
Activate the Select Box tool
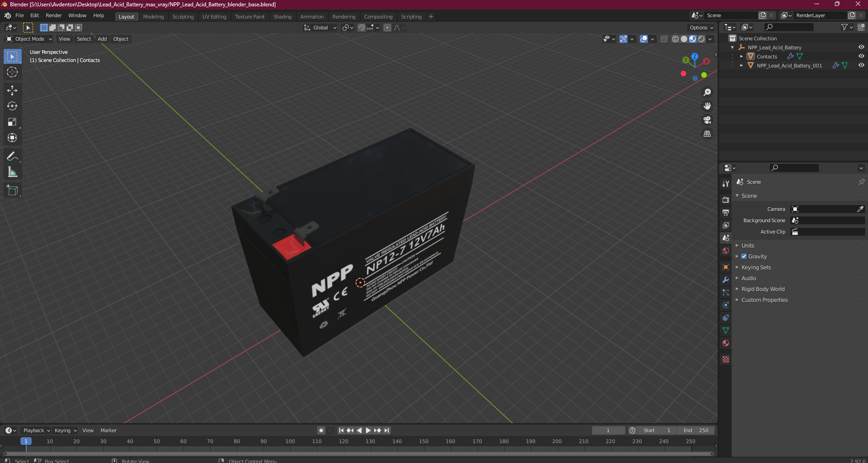[x=12, y=57]
